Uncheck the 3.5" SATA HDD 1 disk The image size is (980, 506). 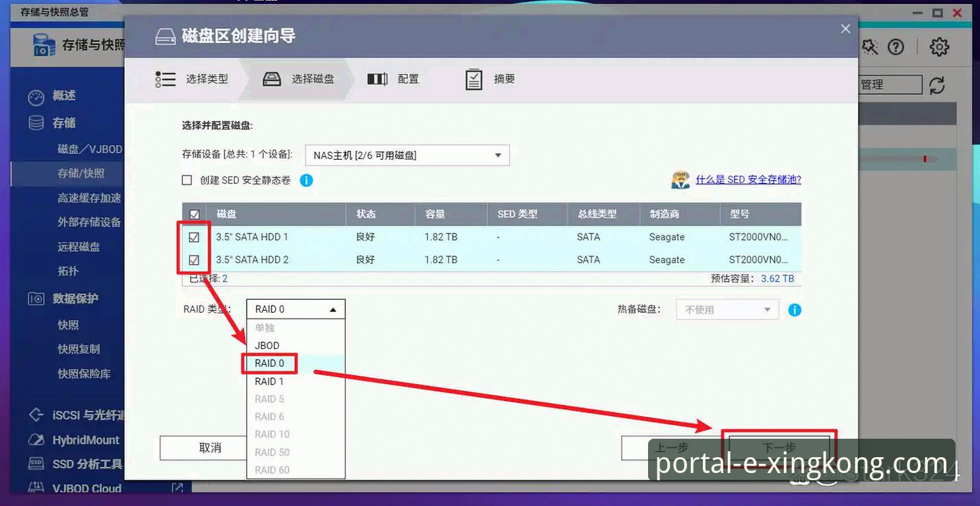tap(193, 237)
